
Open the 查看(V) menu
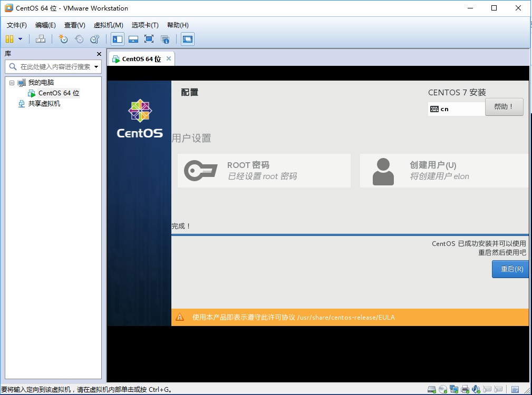click(x=75, y=25)
